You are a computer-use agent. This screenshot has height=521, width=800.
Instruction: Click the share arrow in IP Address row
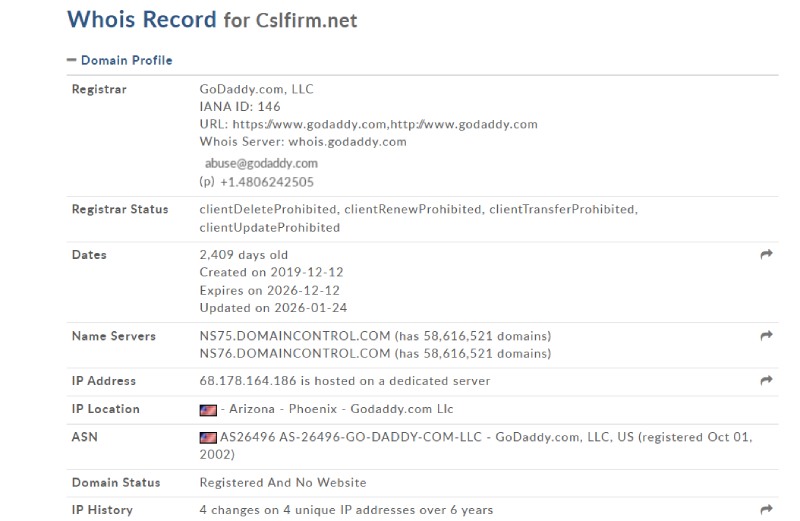(766, 380)
